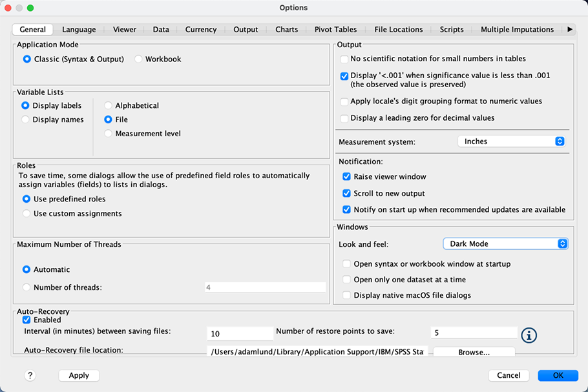Image resolution: width=588 pixels, height=392 pixels.
Task: Click the info icon beside restore points field
Action: click(x=529, y=335)
